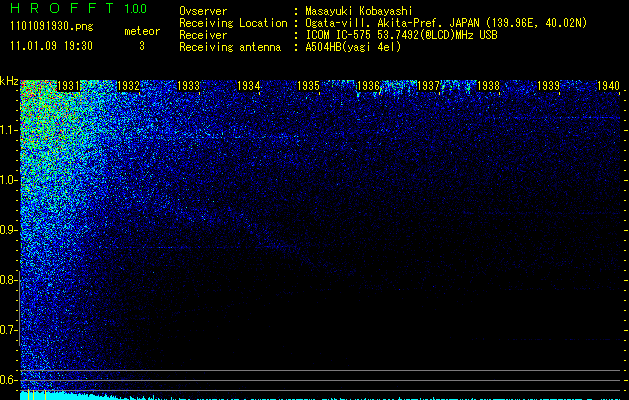The height and width of the screenshot is (400, 629).
Task: Click the 1931 time marker
Action: (69, 86)
